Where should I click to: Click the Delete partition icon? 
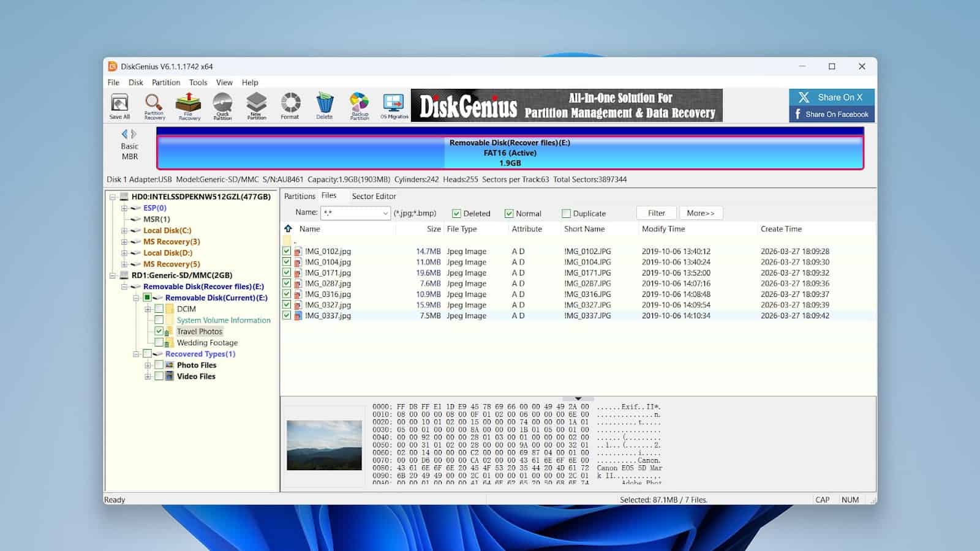tap(325, 105)
